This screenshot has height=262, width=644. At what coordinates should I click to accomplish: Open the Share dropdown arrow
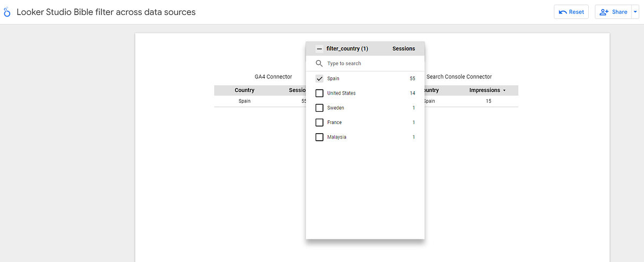coord(635,12)
